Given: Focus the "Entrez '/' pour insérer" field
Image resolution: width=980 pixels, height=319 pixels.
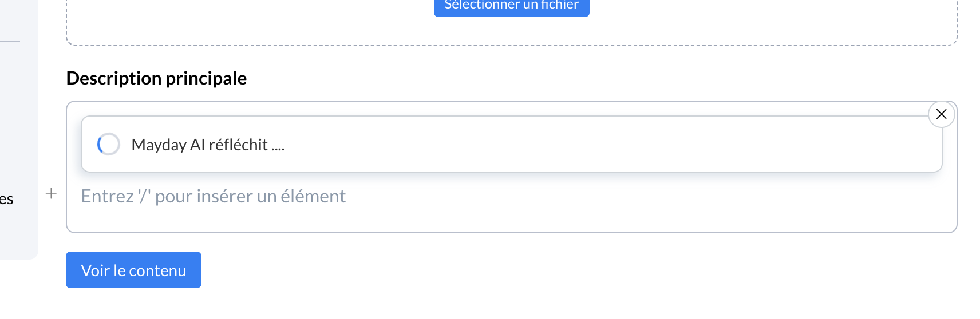Looking at the screenshot, I should (x=214, y=196).
